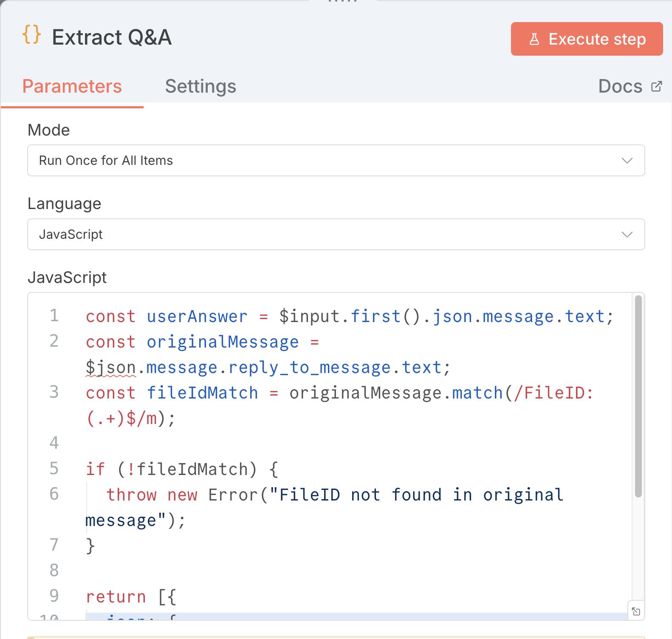Place cursor on userAnswer in line 1
The width and height of the screenshot is (672, 639).
click(x=197, y=317)
